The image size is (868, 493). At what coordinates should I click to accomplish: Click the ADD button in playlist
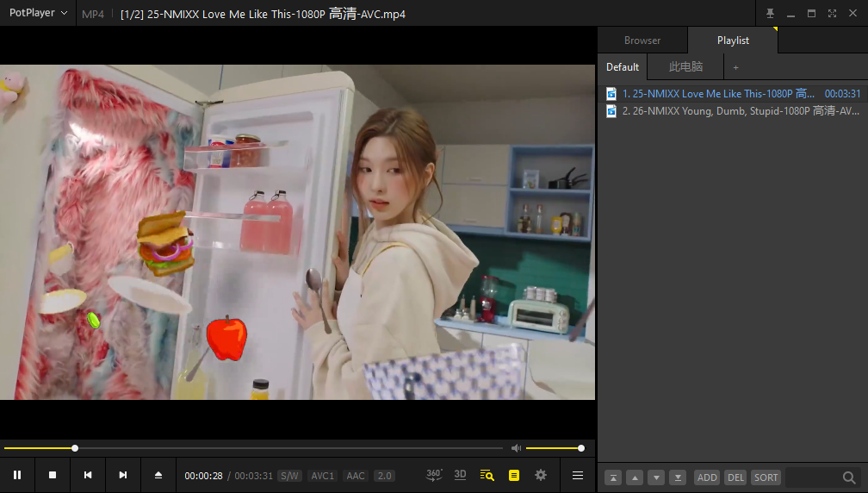[x=707, y=477]
